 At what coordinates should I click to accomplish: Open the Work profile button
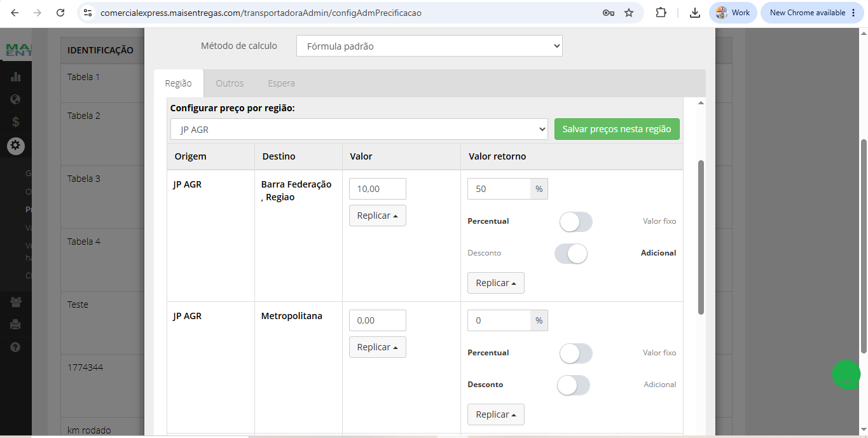point(733,13)
